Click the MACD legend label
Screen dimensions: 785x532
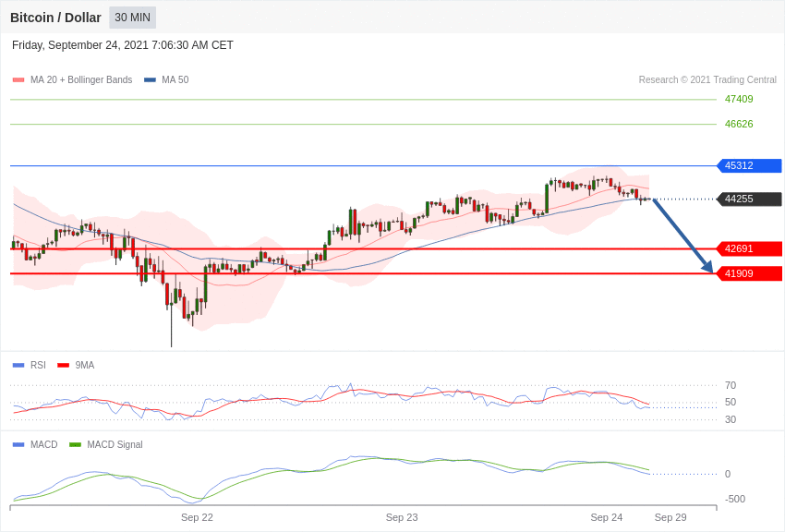tap(44, 445)
